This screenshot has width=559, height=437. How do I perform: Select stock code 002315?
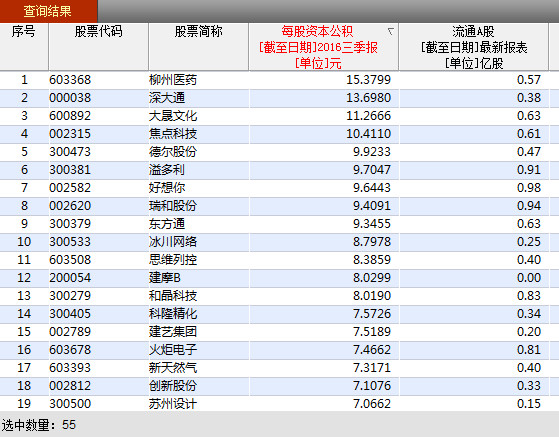coord(70,134)
